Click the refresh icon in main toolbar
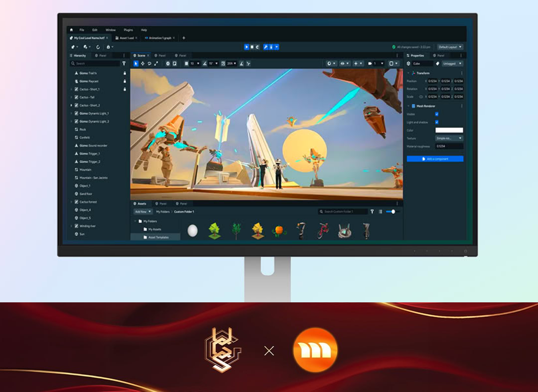Screen dimensions: 538x392 point(98,47)
